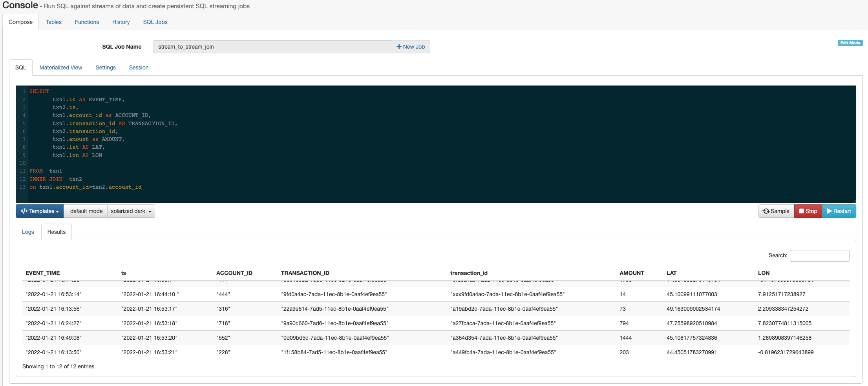Sort by LON column header
868x386 pixels.
[x=764, y=273]
